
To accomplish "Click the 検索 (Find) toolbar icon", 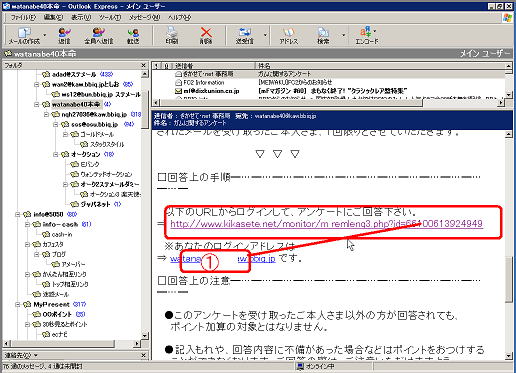I will pyautogui.click(x=323, y=33).
